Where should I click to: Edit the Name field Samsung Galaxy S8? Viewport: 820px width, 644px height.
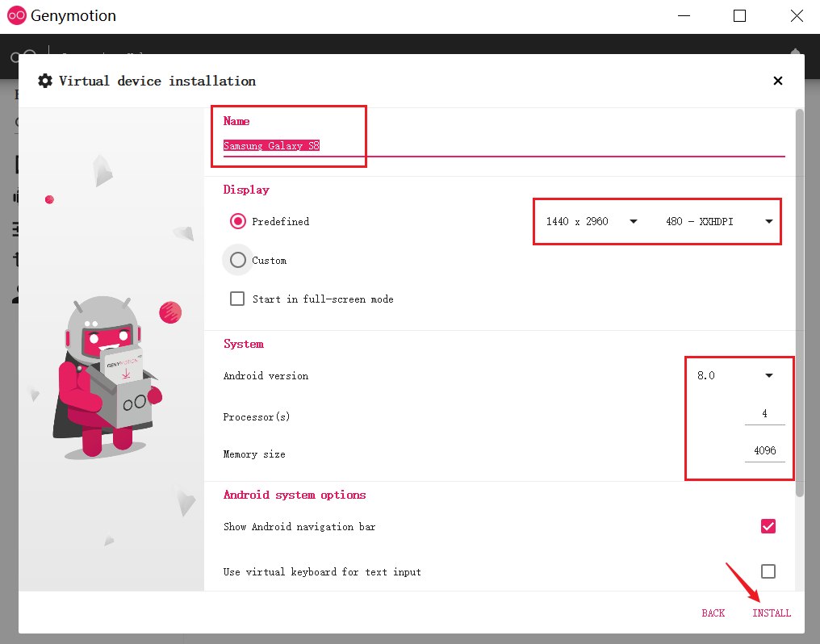click(x=504, y=146)
